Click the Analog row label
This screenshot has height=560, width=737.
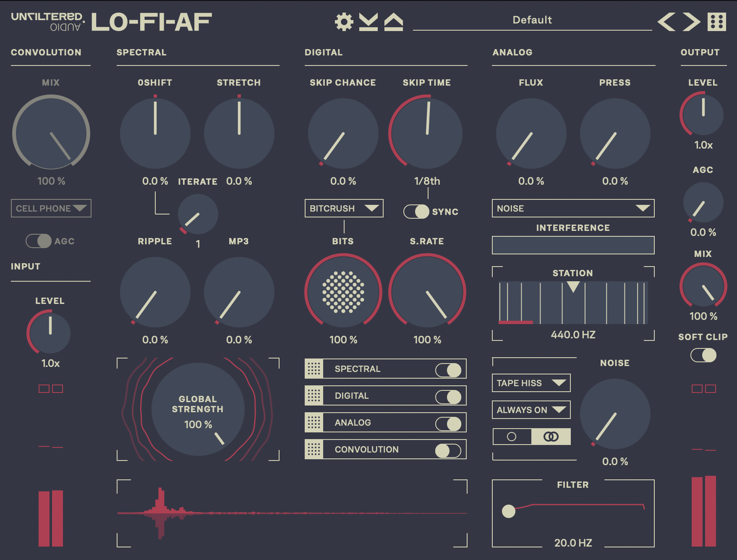[x=353, y=422]
